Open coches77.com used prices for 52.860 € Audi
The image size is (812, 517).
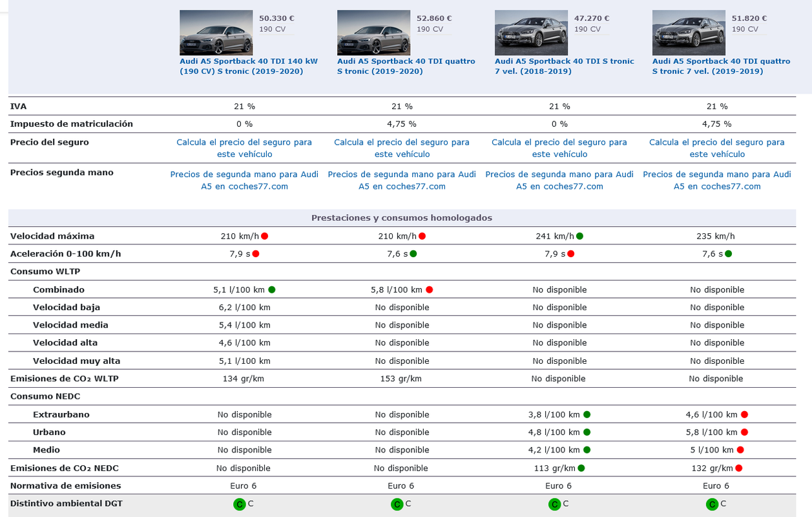click(402, 180)
